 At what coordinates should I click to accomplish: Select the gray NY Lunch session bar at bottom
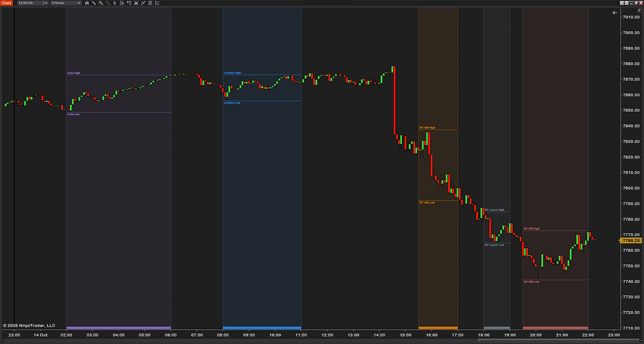[497, 328]
